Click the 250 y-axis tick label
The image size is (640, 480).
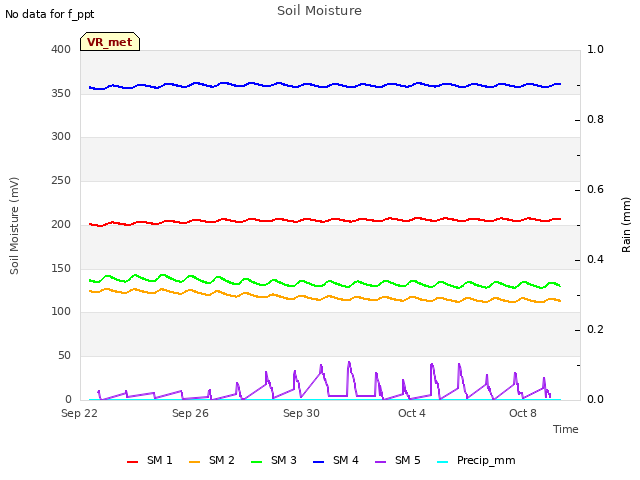click(x=61, y=180)
